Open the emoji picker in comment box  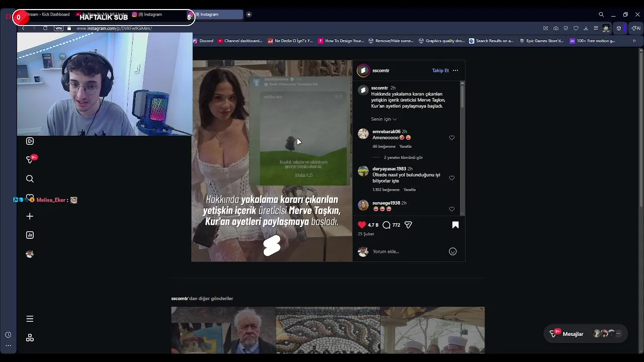pos(453,251)
